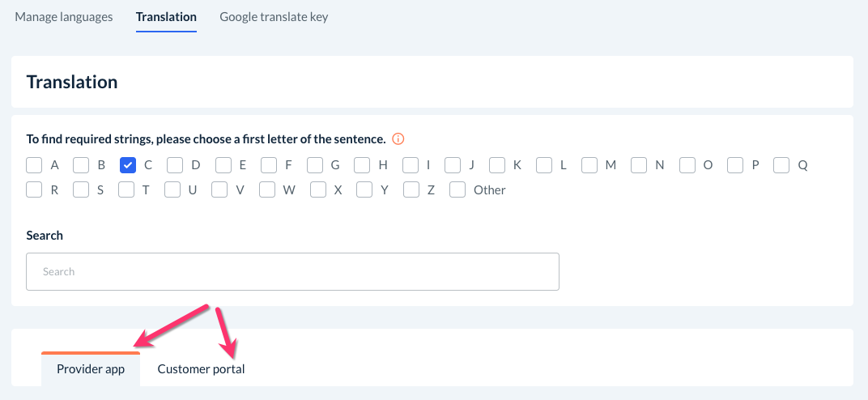
Task: Toggle the letter R checkbox
Action: 34,190
